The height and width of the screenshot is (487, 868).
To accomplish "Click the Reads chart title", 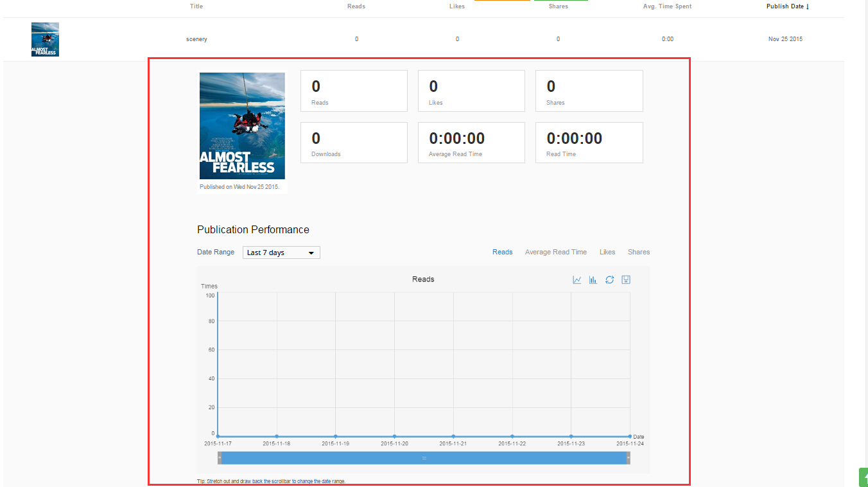I will (423, 279).
